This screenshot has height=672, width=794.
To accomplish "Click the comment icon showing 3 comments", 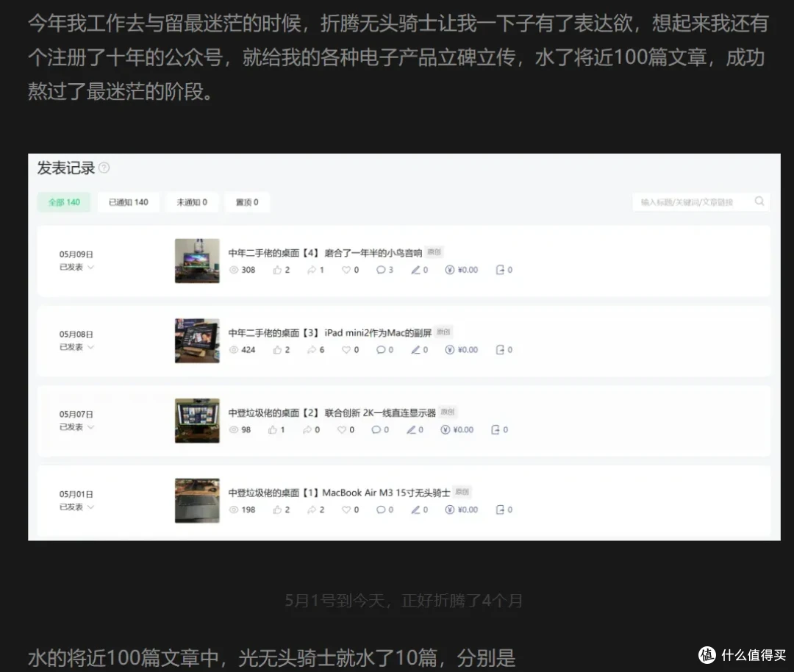I will [x=381, y=270].
